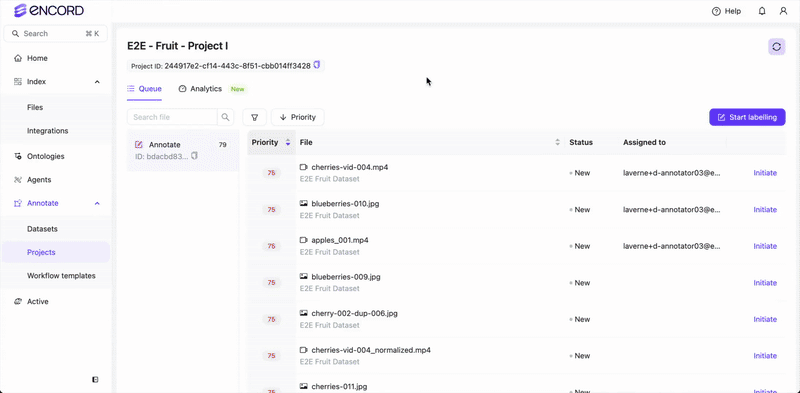Click the sidebar Search field
Viewport: 800px width, 393px height.
(56, 34)
